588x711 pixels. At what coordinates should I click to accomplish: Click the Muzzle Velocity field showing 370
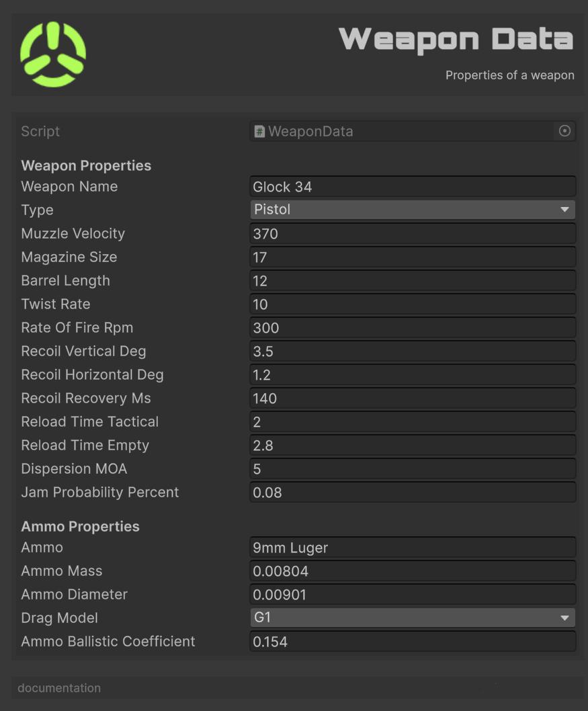pos(413,233)
